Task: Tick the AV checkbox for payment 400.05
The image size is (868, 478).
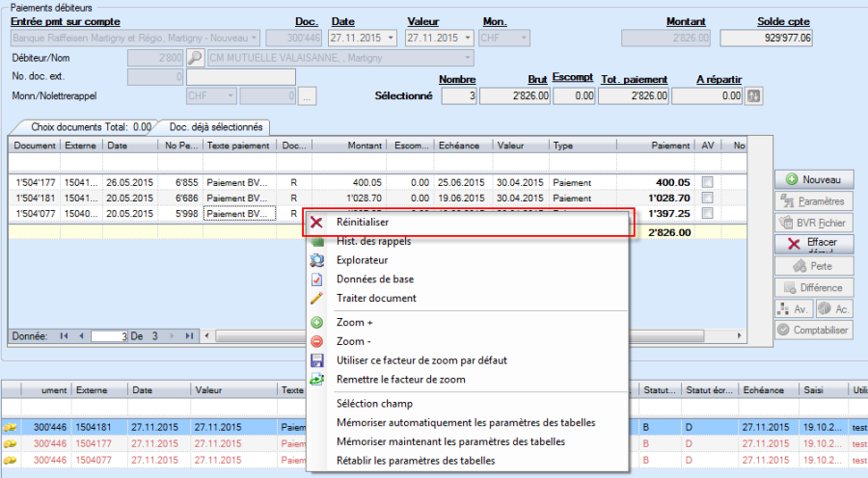Action: tap(708, 182)
